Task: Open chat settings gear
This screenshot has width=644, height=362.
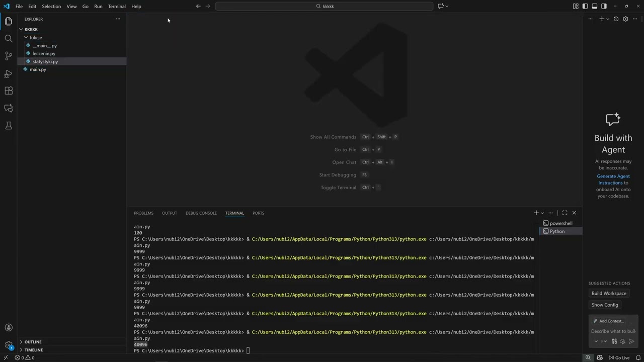Action: [x=625, y=19]
